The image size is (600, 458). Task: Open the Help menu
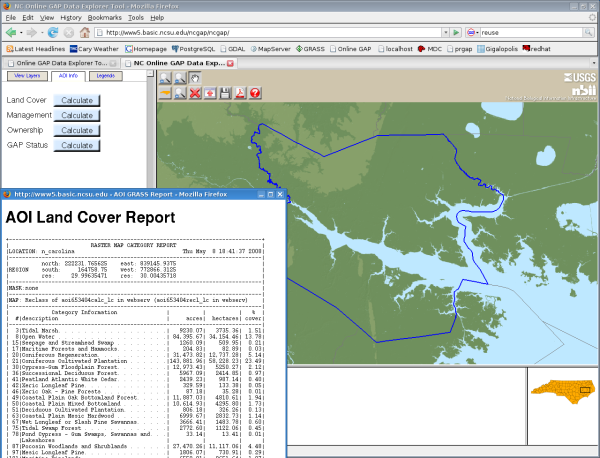(157, 18)
